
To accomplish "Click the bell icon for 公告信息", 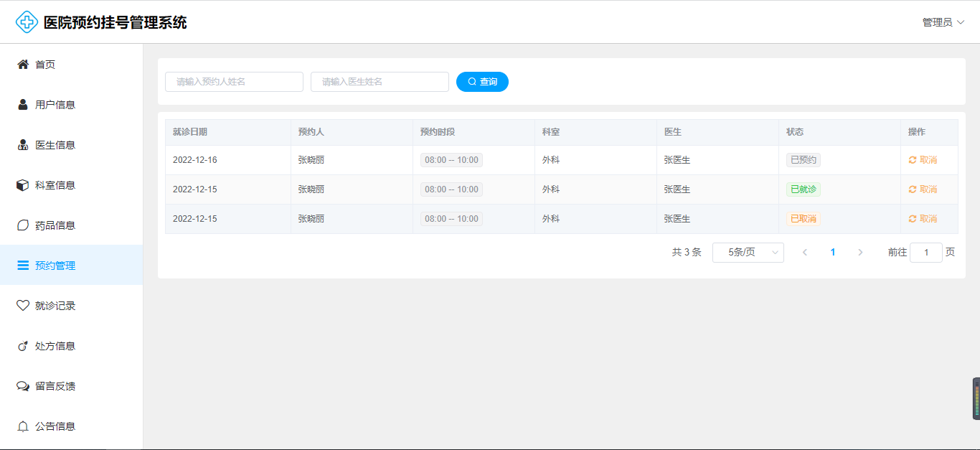I will pos(23,426).
